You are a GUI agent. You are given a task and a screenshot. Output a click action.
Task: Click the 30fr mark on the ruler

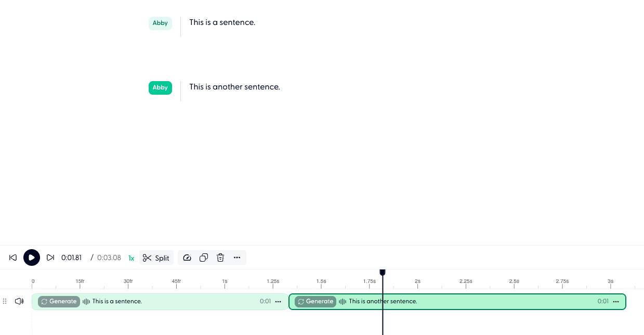[128, 281]
